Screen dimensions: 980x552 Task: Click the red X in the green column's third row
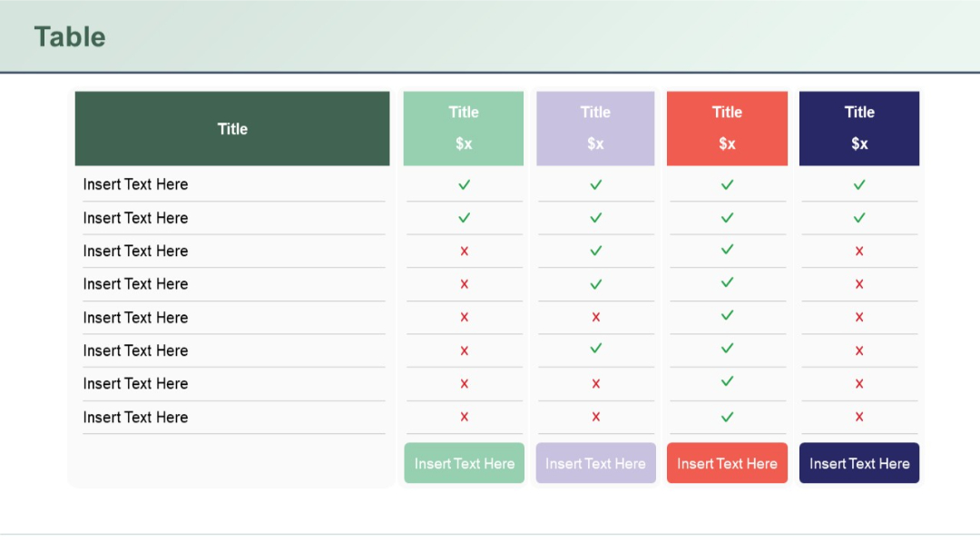click(464, 251)
